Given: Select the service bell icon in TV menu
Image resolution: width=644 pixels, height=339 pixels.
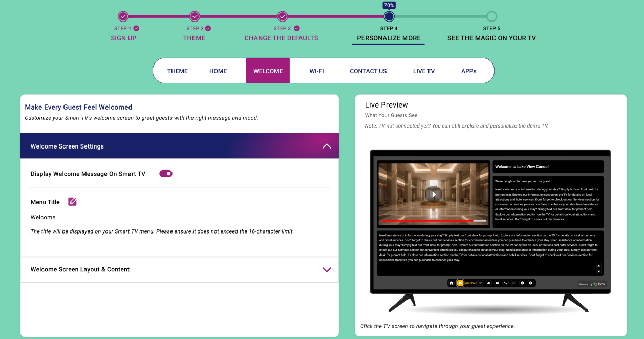Looking at the screenshot, I should [x=489, y=283].
